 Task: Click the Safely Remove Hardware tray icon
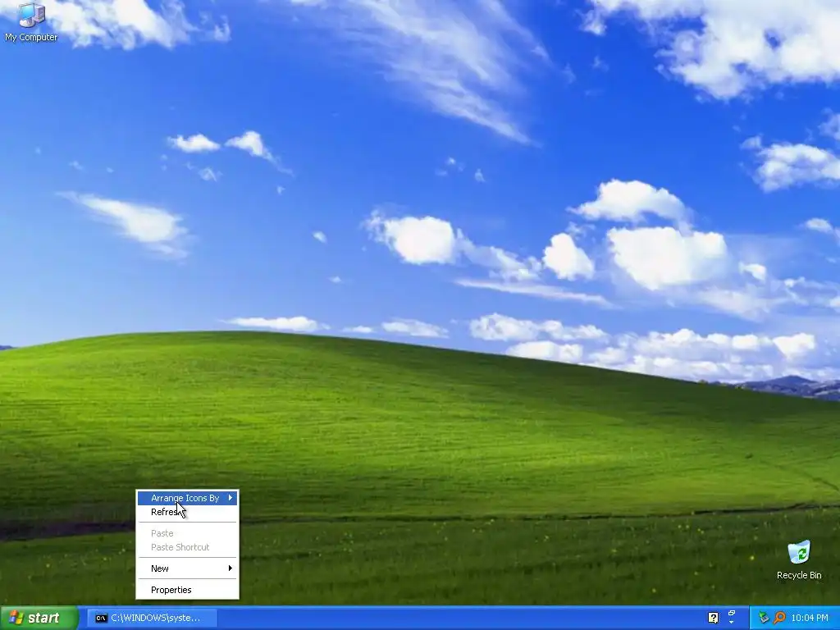(764, 618)
